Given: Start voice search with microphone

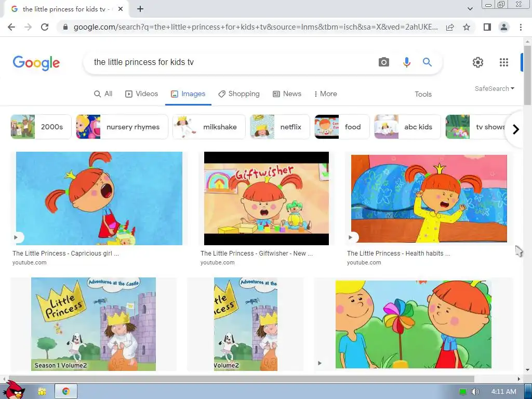Looking at the screenshot, I should tap(406, 62).
